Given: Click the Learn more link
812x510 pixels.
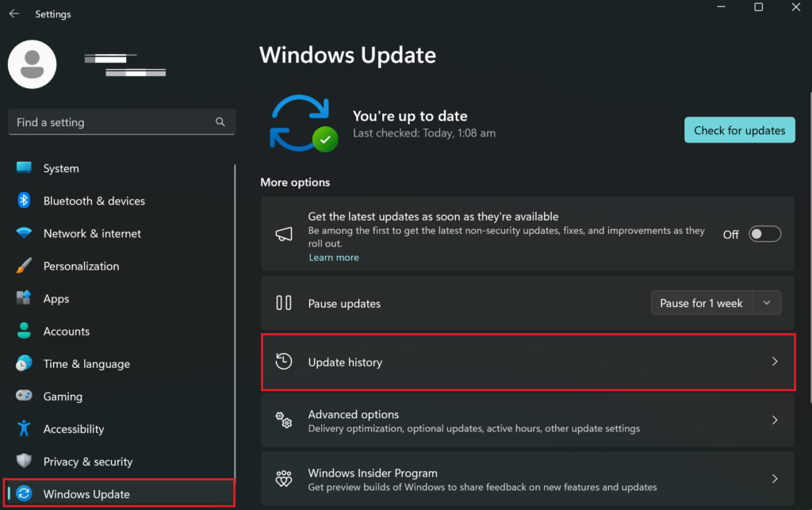Looking at the screenshot, I should coord(333,257).
